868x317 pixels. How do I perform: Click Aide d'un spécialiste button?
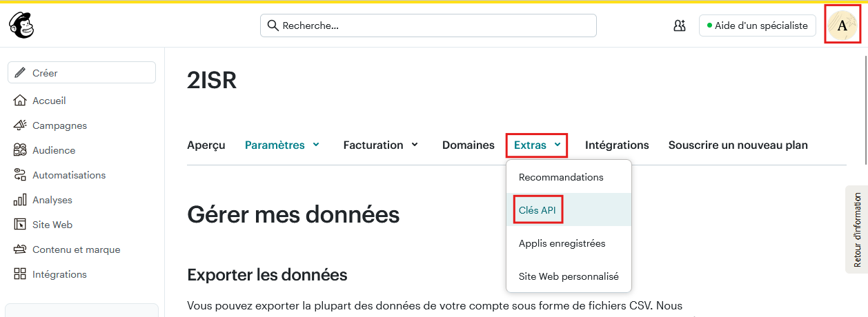pyautogui.click(x=757, y=25)
